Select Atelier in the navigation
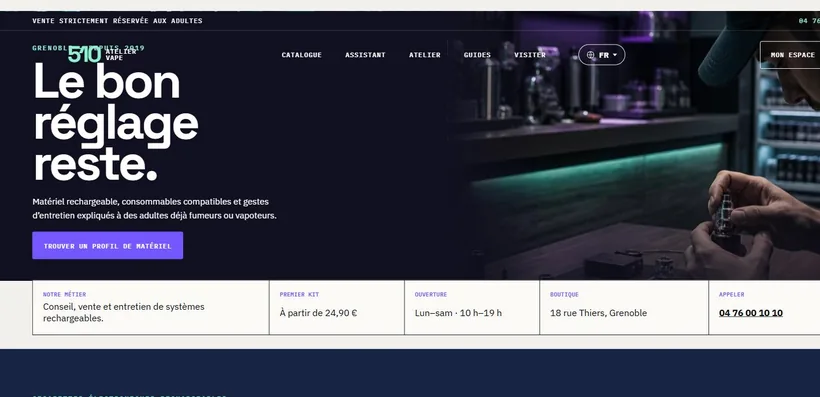820x397 pixels. (x=425, y=55)
